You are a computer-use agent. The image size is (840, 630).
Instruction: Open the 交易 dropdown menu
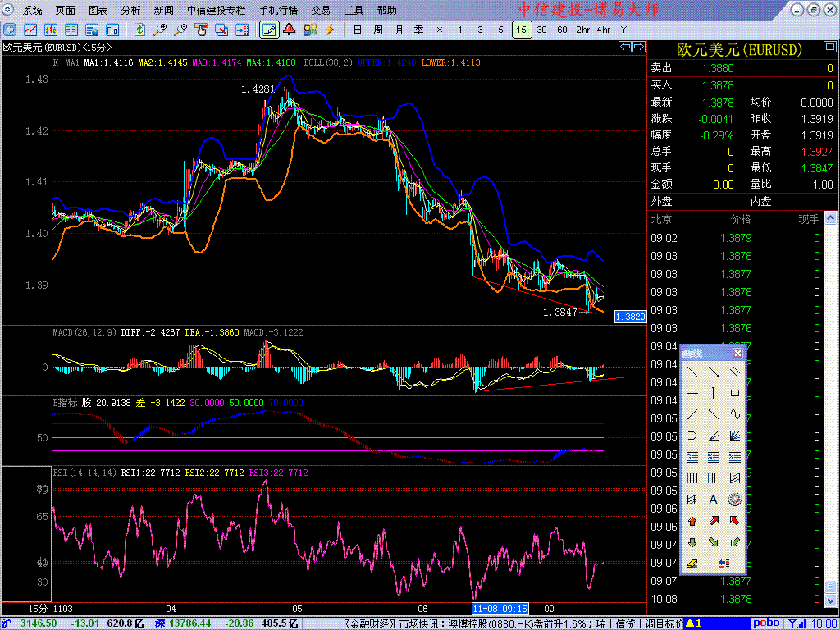pyautogui.click(x=321, y=11)
